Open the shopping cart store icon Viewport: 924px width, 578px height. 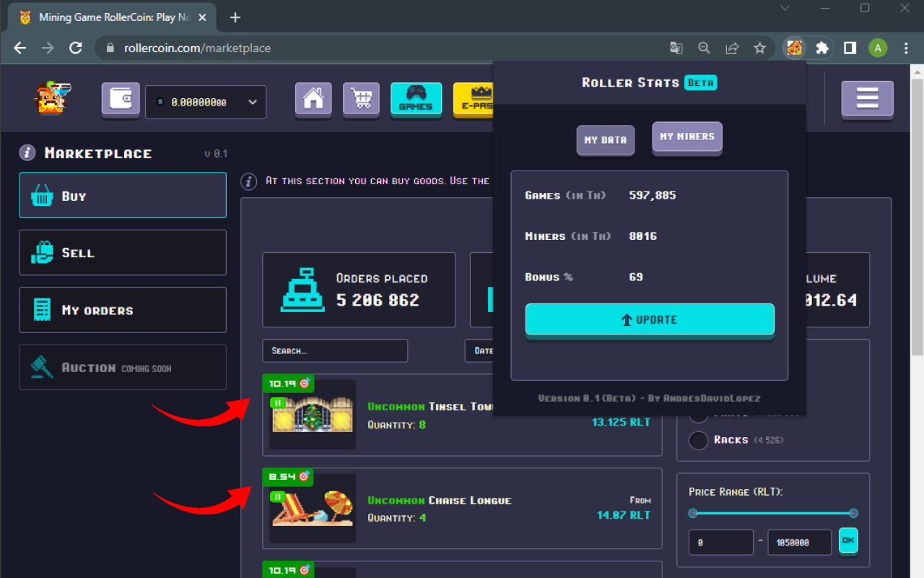pyautogui.click(x=361, y=99)
